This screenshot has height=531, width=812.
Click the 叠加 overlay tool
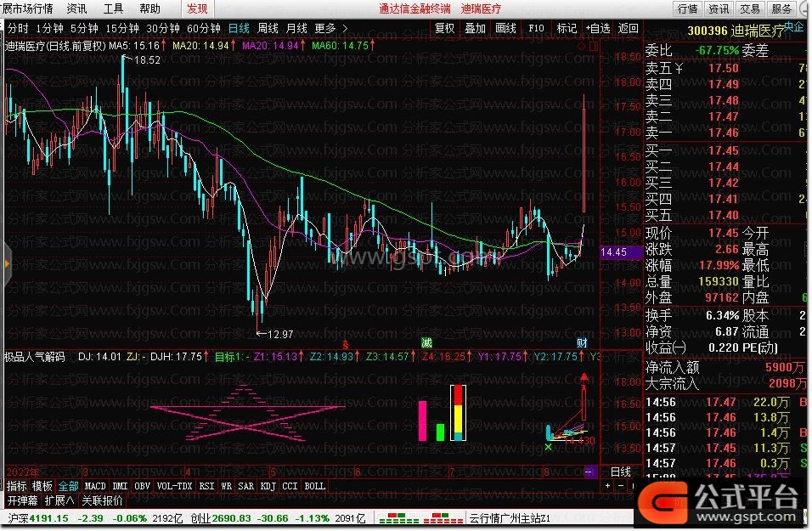[x=475, y=28]
